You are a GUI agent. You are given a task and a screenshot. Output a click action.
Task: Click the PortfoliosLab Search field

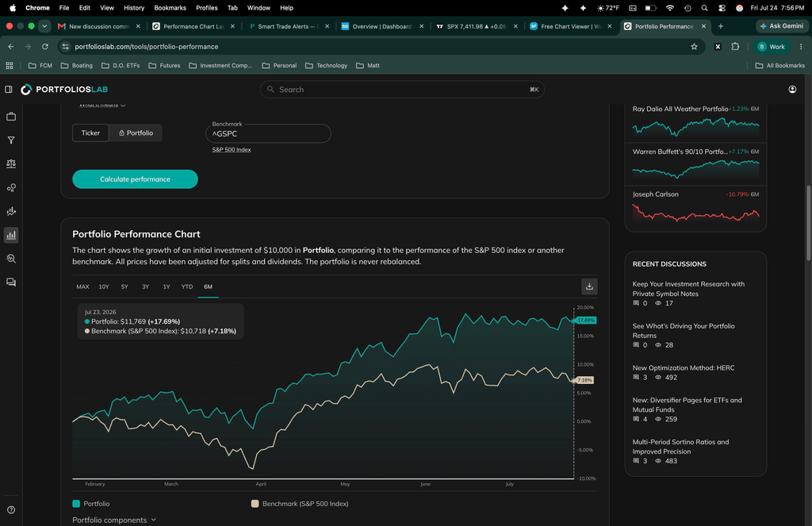402,89
